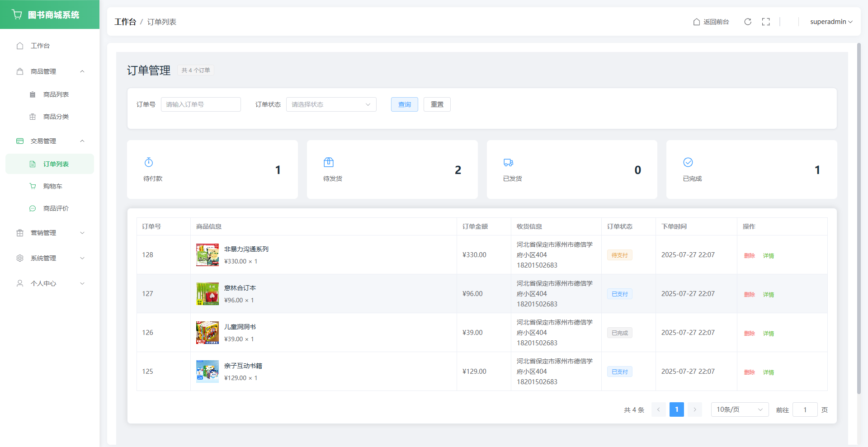Focus the 订单号 input field
The width and height of the screenshot is (868, 447).
201,104
